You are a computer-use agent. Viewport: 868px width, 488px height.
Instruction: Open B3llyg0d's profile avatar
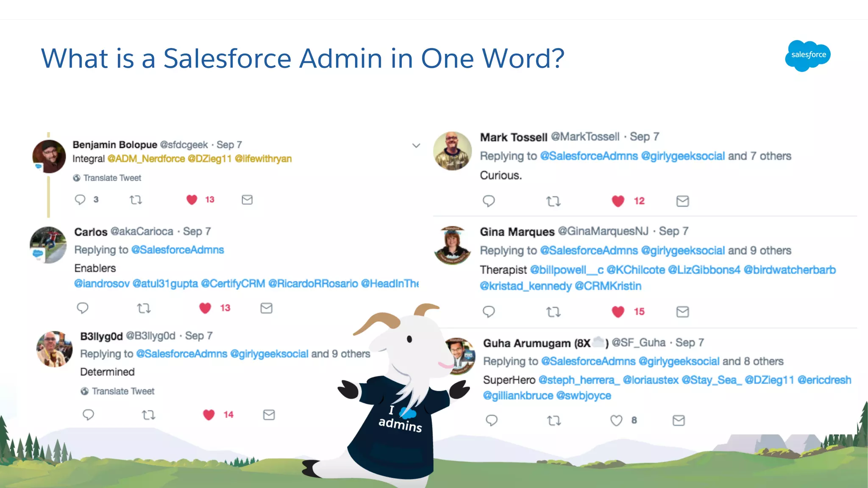(54, 349)
